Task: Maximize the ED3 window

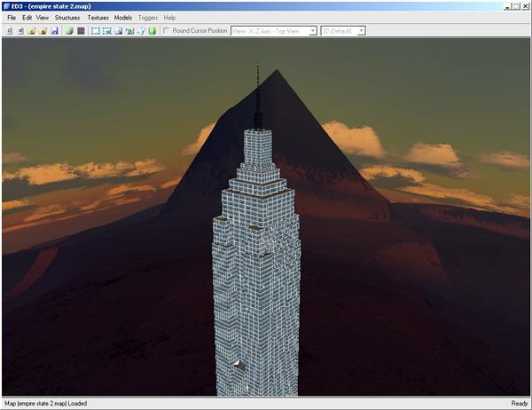Action: (x=516, y=6)
